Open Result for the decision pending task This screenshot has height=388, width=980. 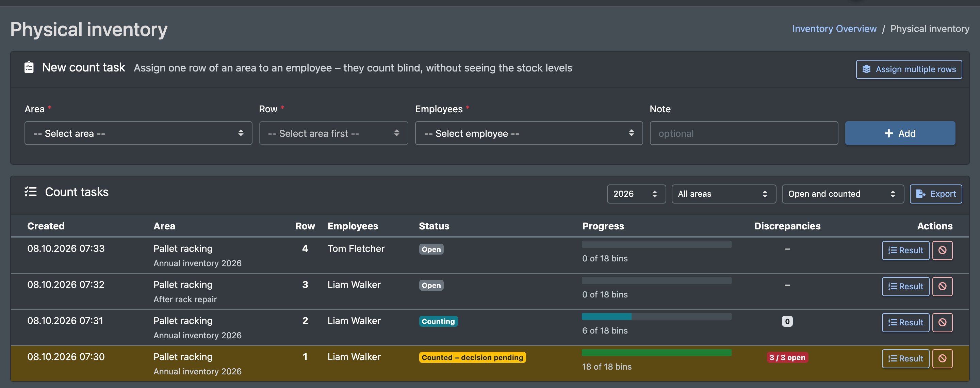pyautogui.click(x=905, y=359)
